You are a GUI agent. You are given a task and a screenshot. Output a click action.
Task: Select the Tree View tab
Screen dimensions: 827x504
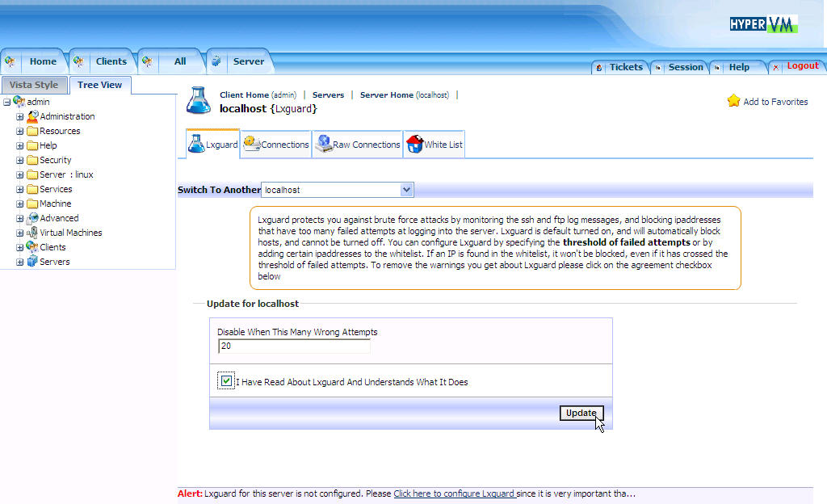pos(99,85)
